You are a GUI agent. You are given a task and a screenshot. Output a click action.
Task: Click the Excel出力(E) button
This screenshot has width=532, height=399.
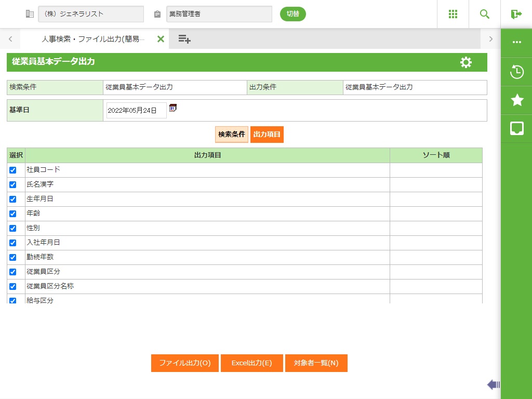pyautogui.click(x=252, y=363)
